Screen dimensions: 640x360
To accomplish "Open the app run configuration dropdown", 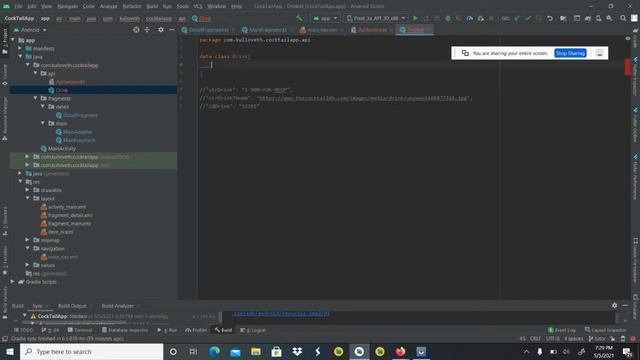I will [x=325, y=18].
